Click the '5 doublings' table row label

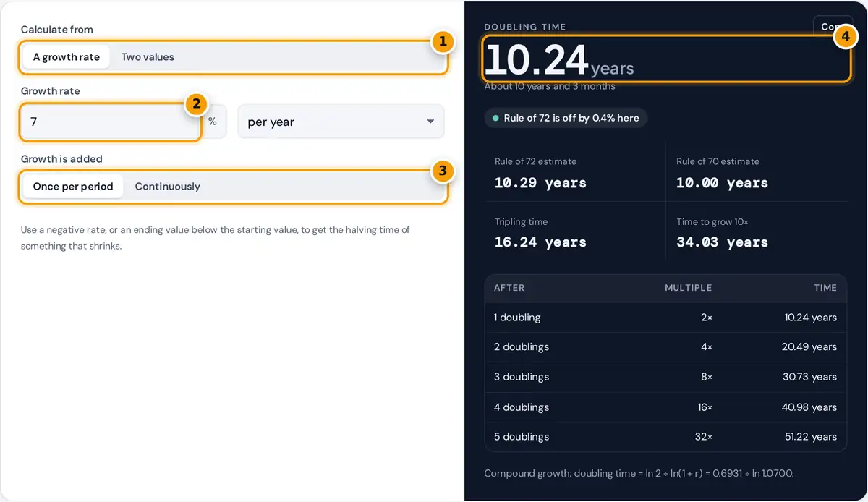pyautogui.click(x=522, y=437)
